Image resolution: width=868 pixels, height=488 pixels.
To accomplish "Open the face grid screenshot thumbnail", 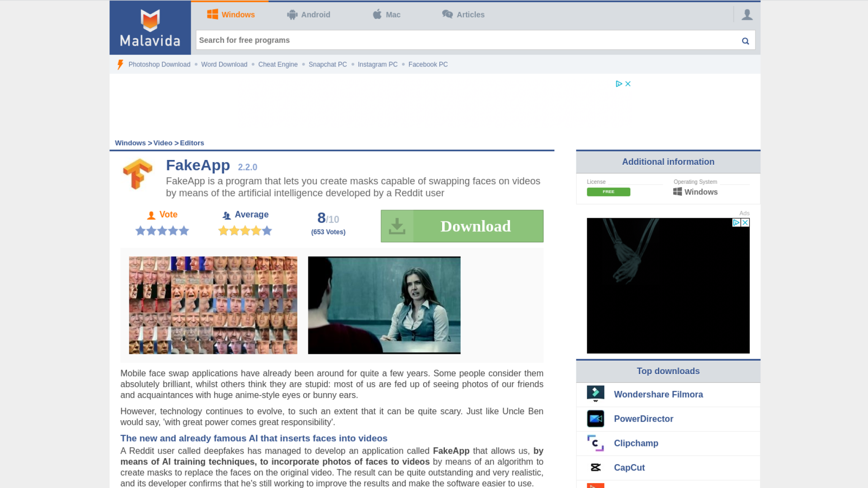I will (x=213, y=305).
